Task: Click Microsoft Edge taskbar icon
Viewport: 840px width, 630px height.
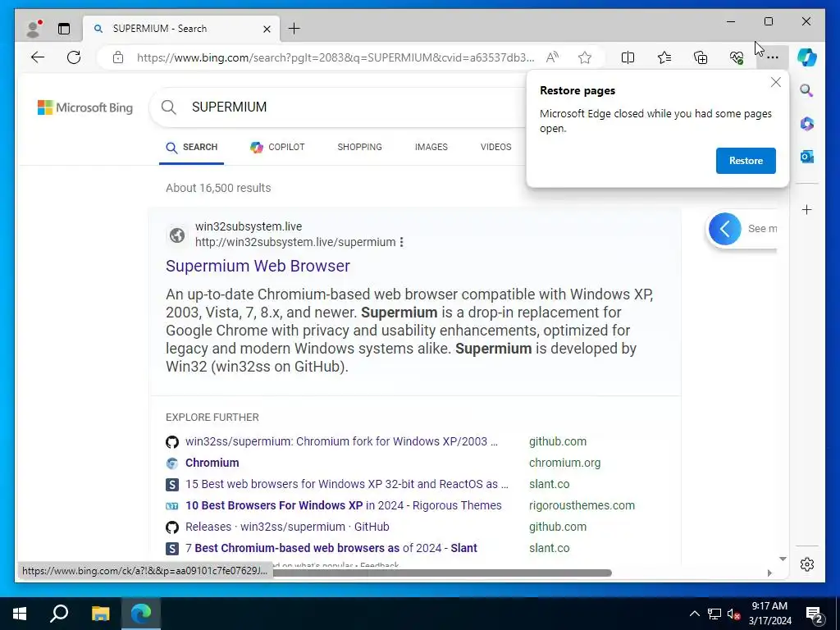Action: [x=141, y=614]
